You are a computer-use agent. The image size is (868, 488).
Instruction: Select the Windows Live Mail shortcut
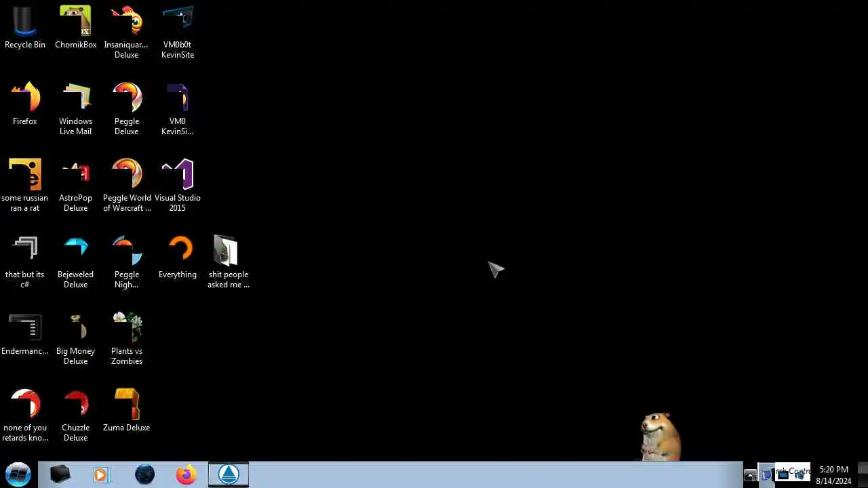[75, 109]
